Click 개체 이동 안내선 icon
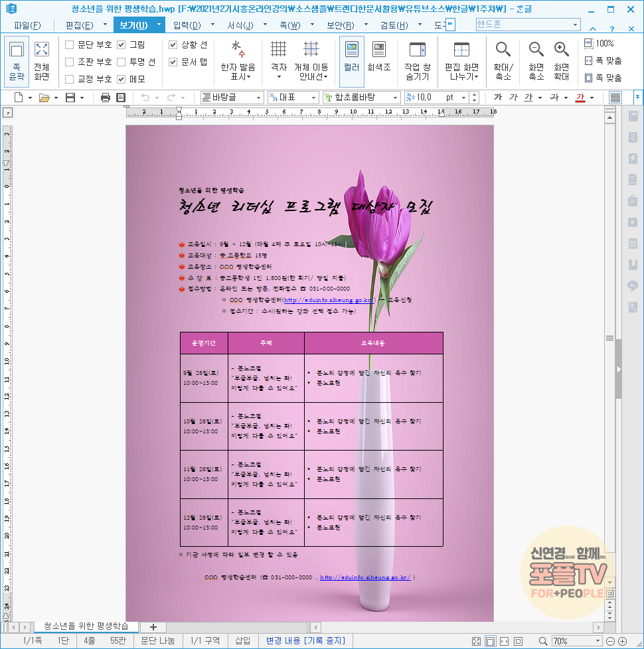644x649 pixels. tap(311, 61)
